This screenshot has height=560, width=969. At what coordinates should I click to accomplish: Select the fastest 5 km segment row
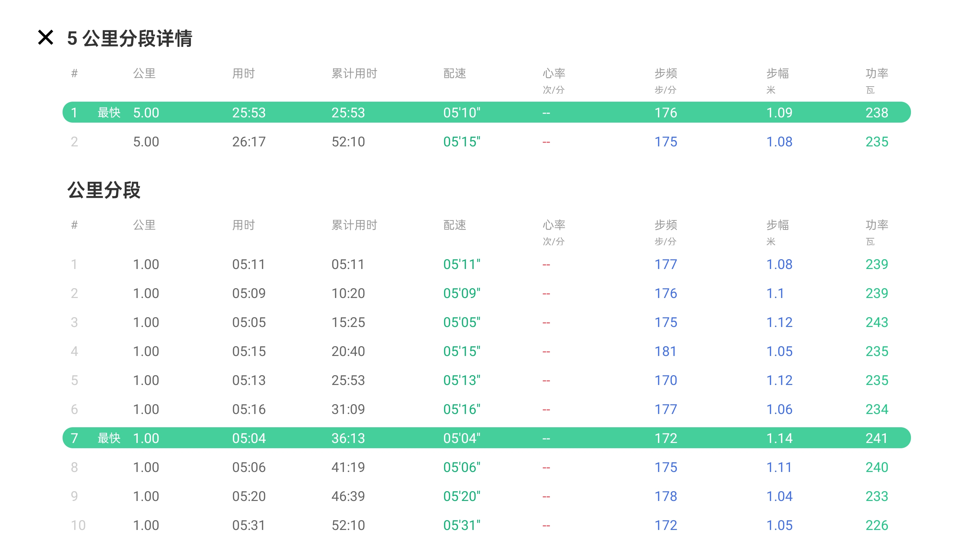point(486,112)
